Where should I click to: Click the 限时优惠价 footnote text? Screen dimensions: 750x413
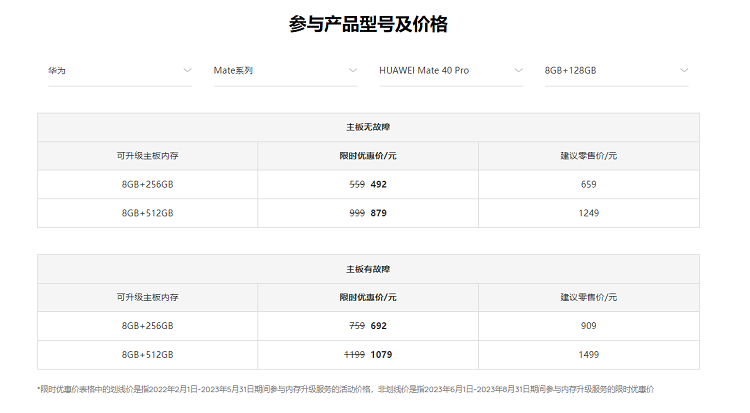pyautogui.click(x=345, y=390)
